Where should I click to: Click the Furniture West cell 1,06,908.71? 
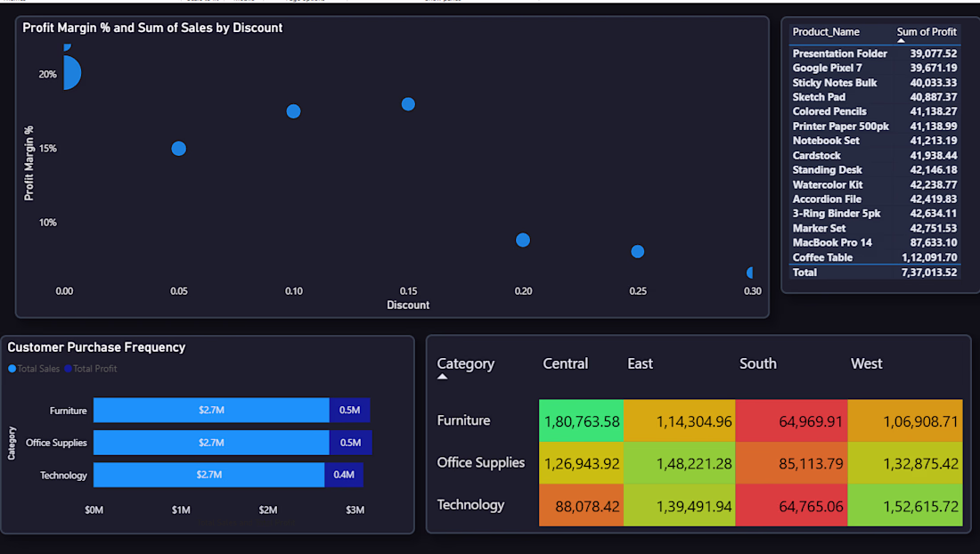click(905, 421)
